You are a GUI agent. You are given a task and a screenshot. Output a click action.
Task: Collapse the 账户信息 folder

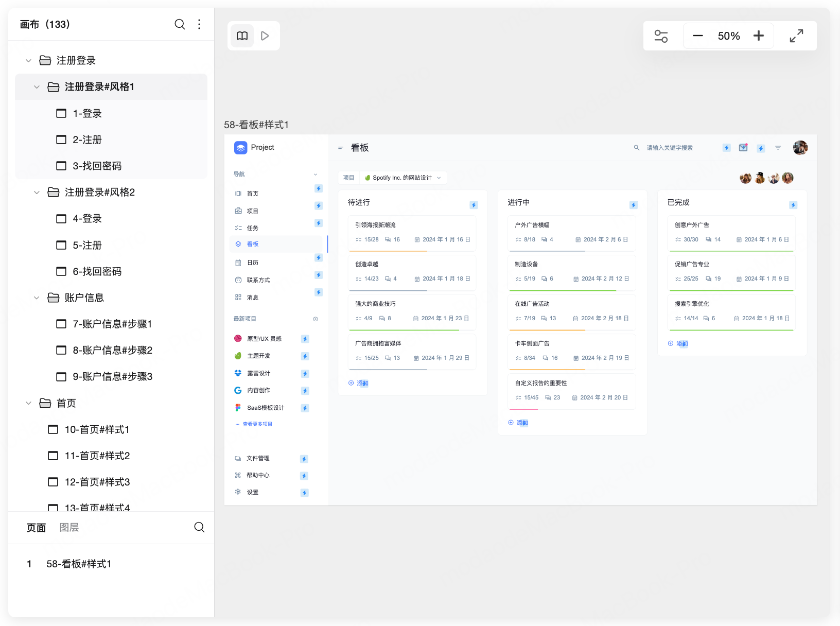37,298
